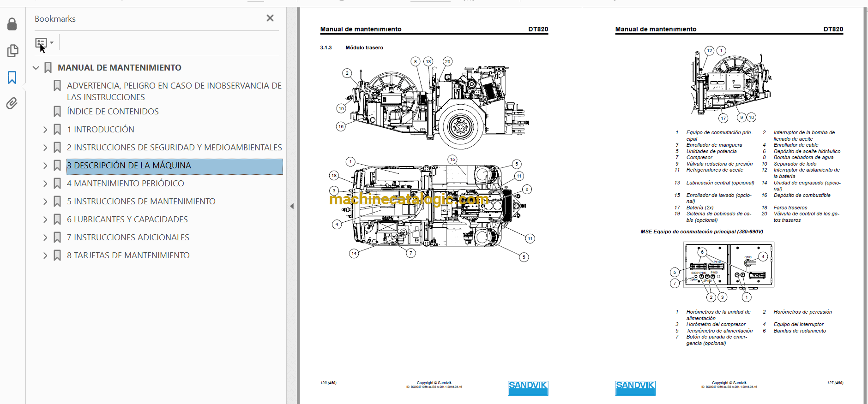
Task: Select the 1 INTRODUCCIÓN bookmark
Action: click(x=101, y=130)
